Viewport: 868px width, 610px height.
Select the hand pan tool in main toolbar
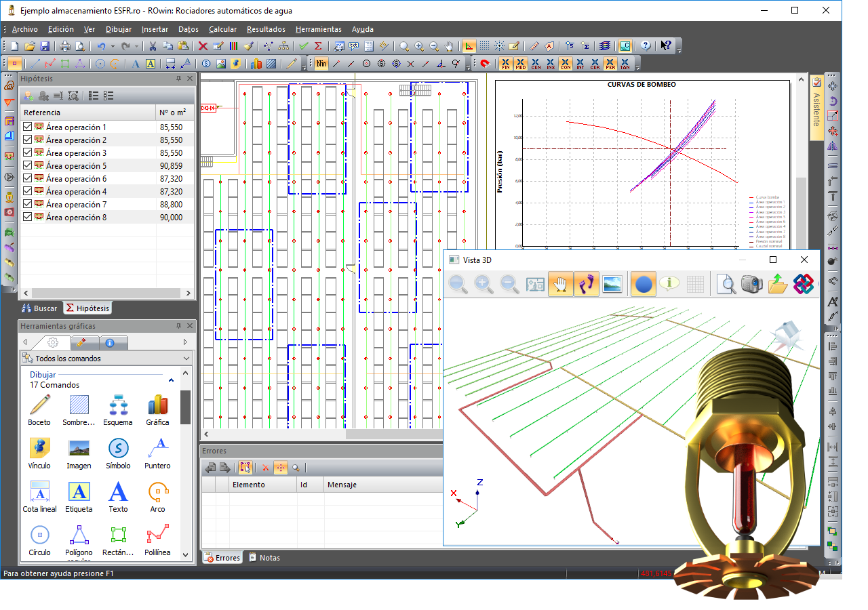tap(450, 46)
